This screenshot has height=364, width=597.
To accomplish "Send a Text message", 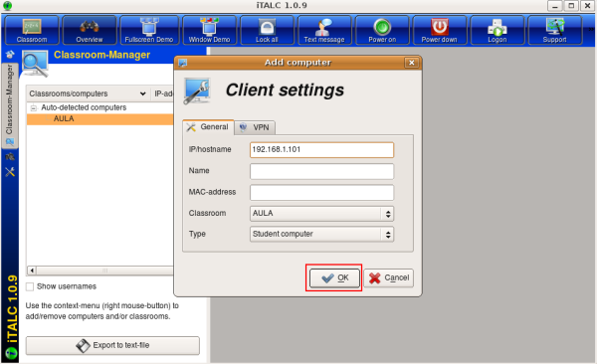I will click(324, 31).
